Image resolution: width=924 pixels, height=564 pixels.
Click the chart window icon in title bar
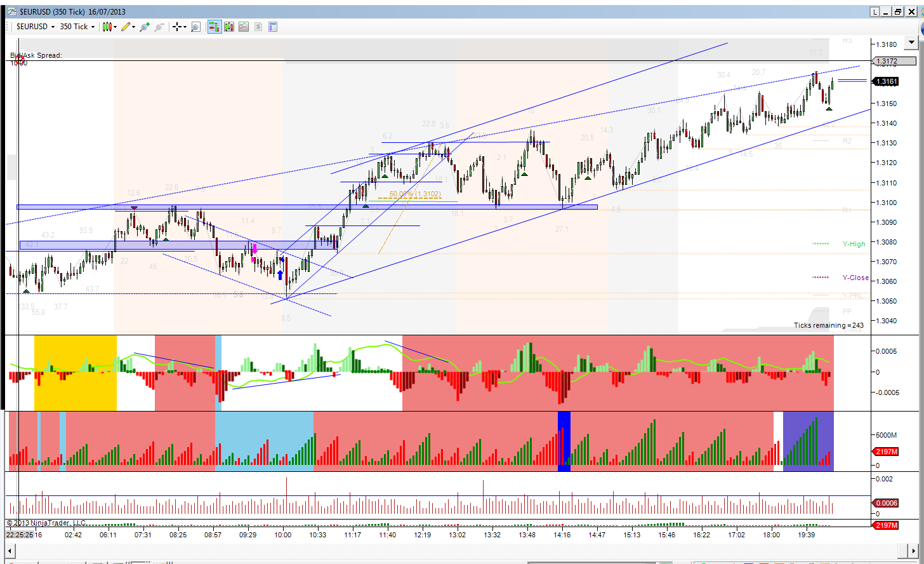12,11
